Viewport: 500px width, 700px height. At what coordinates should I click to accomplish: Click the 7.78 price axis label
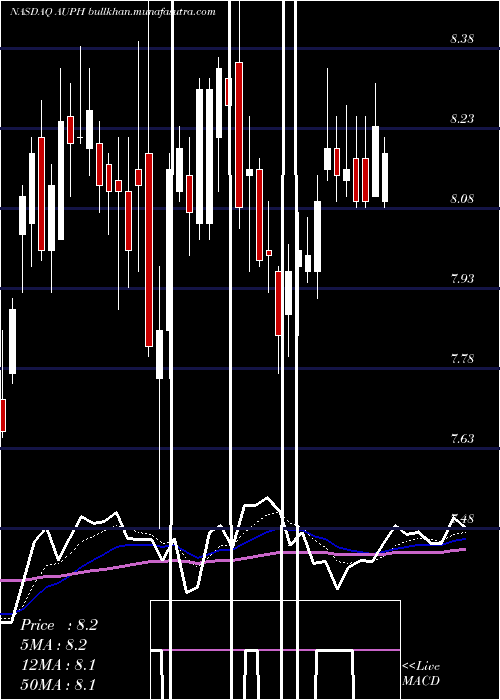[x=462, y=358]
